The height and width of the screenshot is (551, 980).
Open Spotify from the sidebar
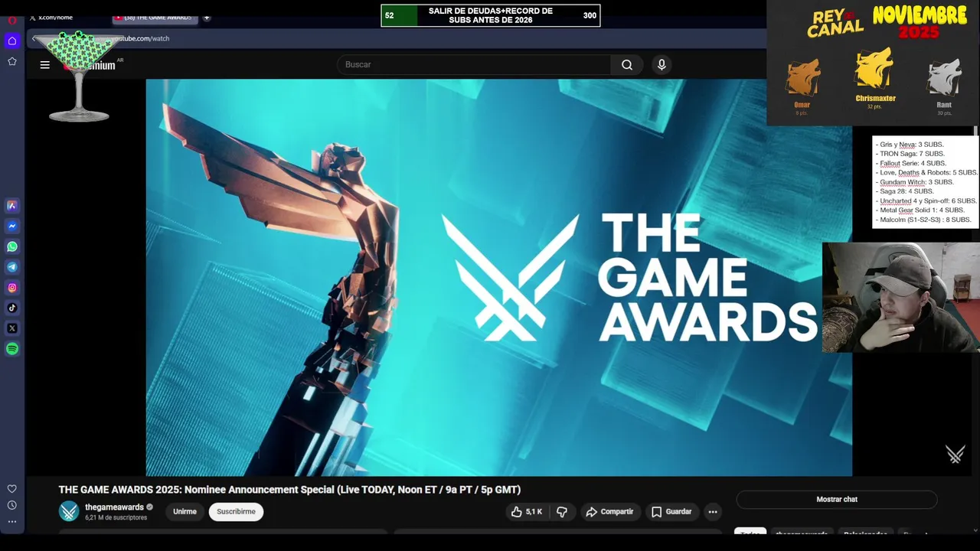[x=12, y=349]
